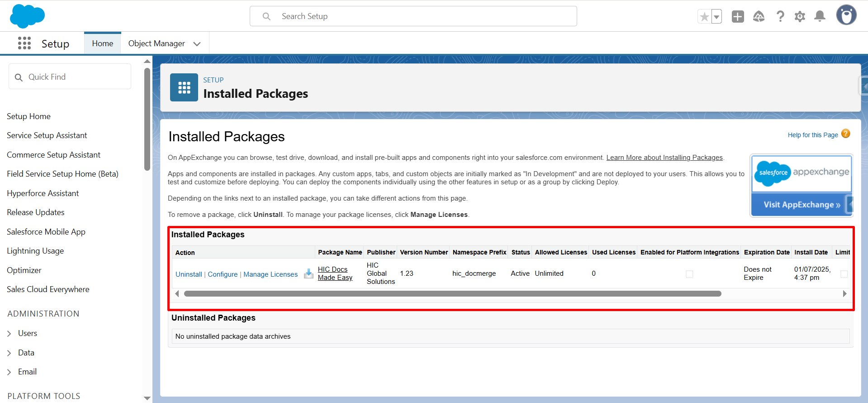Click the Configure link for the package
Viewport: 868px width, 403px height.
point(223,274)
